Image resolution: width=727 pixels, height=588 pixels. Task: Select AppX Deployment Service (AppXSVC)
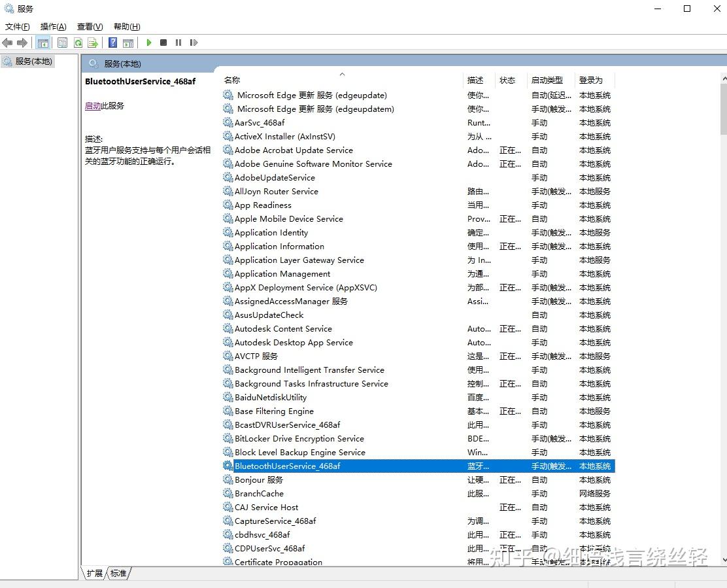[x=418, y=288]
